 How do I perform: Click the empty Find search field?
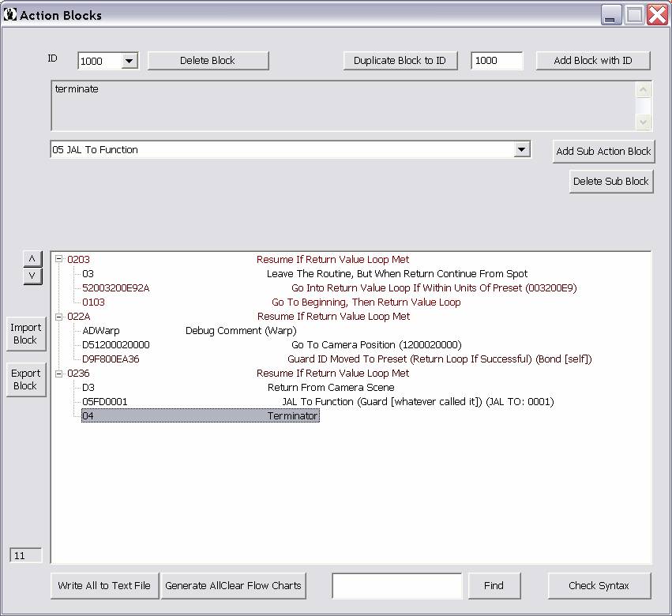pos(397,585)
